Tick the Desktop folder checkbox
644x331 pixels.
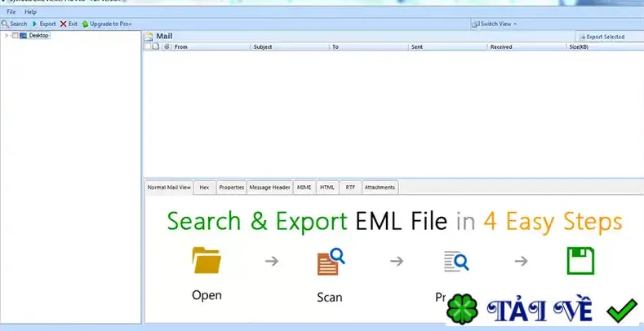point(16,36)
